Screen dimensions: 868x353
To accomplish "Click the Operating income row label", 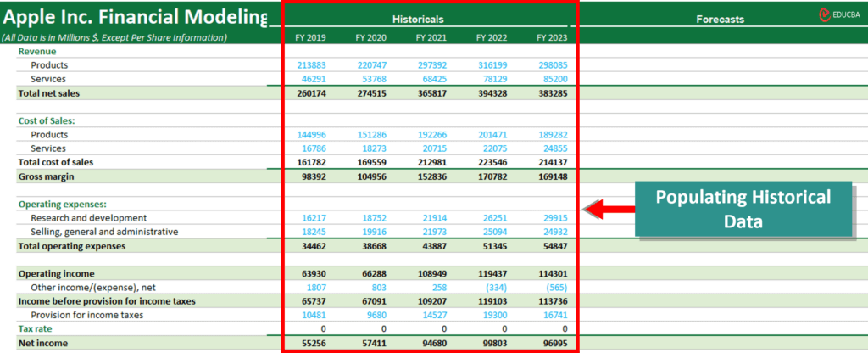I will pyautogui.click(x=57, y=274).
